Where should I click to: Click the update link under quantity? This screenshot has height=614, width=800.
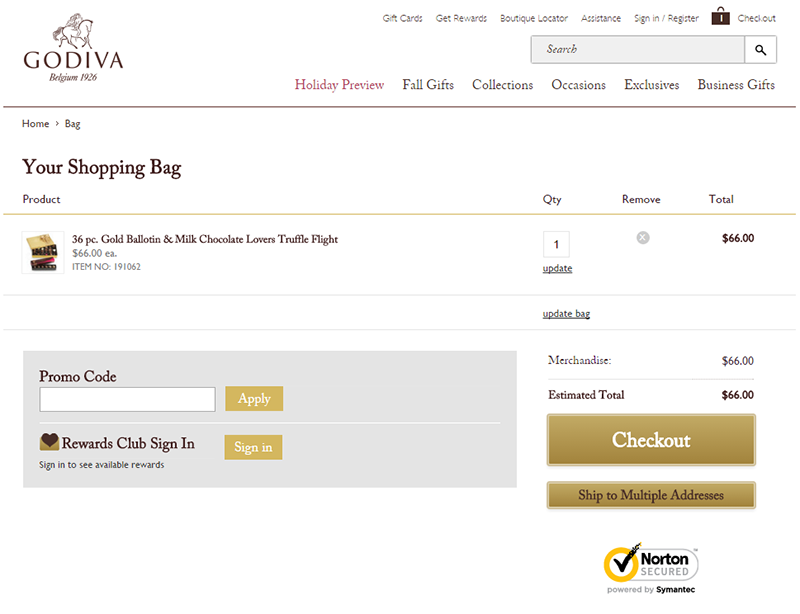click(557, 268)
